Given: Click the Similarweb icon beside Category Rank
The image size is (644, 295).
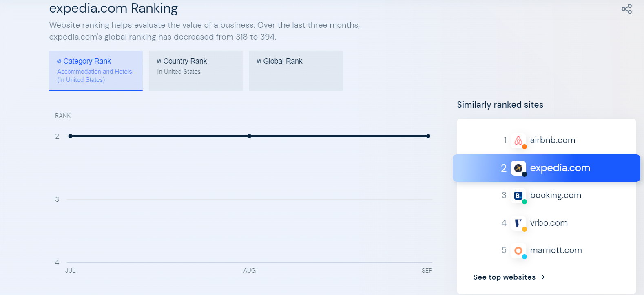Looking at the screenshot, I should 59,61.
